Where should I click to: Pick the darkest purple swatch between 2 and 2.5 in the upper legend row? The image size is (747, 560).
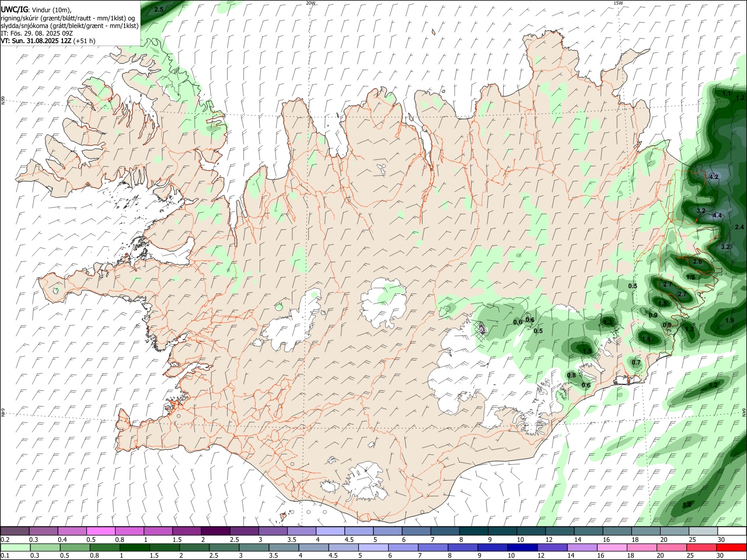click(x=215, y=531)
